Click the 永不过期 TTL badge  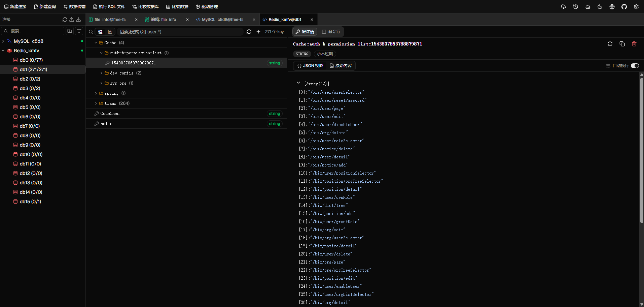coord(325,54)
